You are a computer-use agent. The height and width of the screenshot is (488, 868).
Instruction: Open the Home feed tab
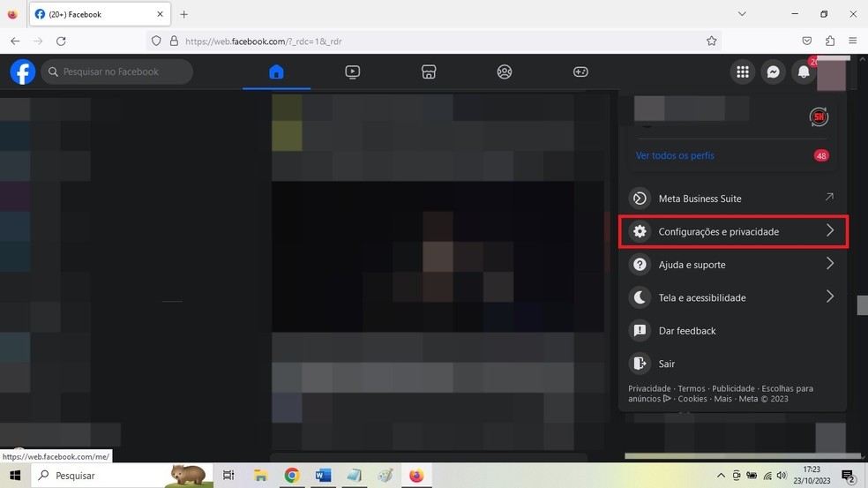pyautogui.click(x=276, y=72)
